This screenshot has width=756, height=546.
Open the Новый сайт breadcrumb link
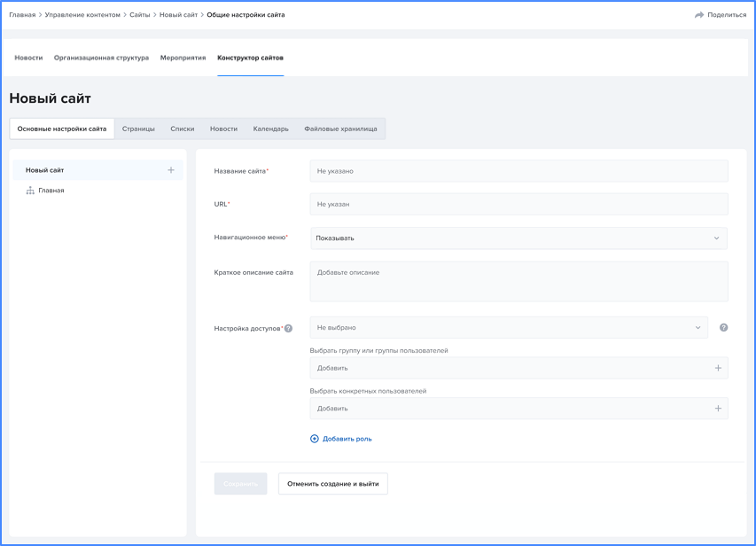coord(178,15)
